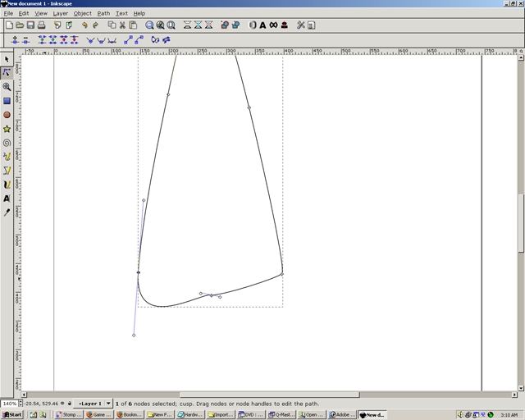This screenshot has height=420, width=525.
Task: Select the Star polygon tool
Action: coord(7,129)
